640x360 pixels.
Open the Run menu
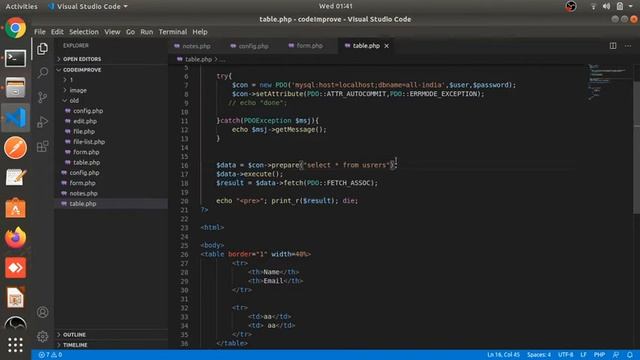coord(147,32)
